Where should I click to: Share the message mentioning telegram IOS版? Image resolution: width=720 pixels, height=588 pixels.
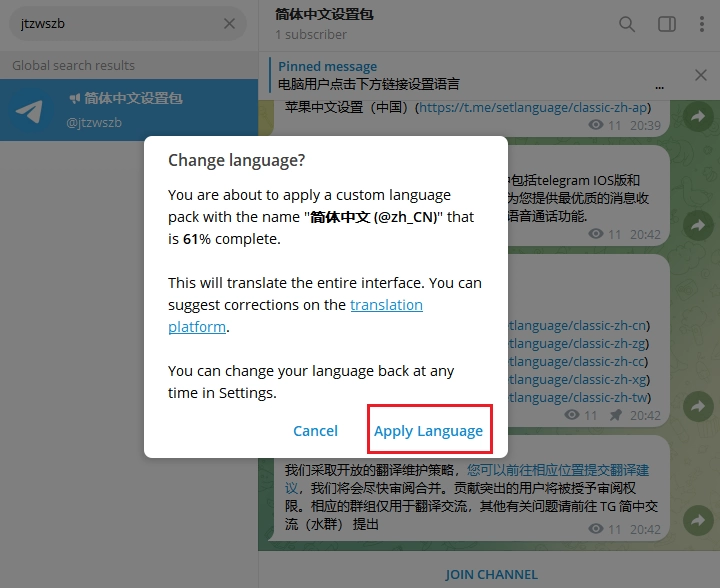(x=697, y=226)
